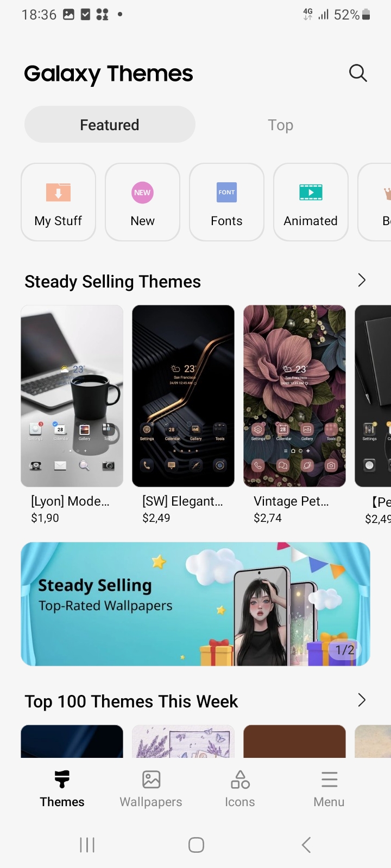Go to Icons shapes icon
This screenshot has width=391, height=868.
(x=240, y=779)
